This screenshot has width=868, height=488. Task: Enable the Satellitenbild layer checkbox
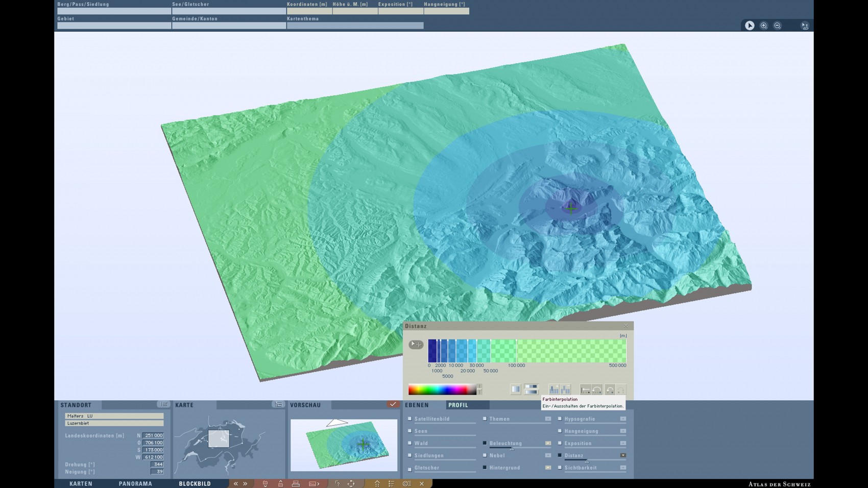click(x=409, y=419)
